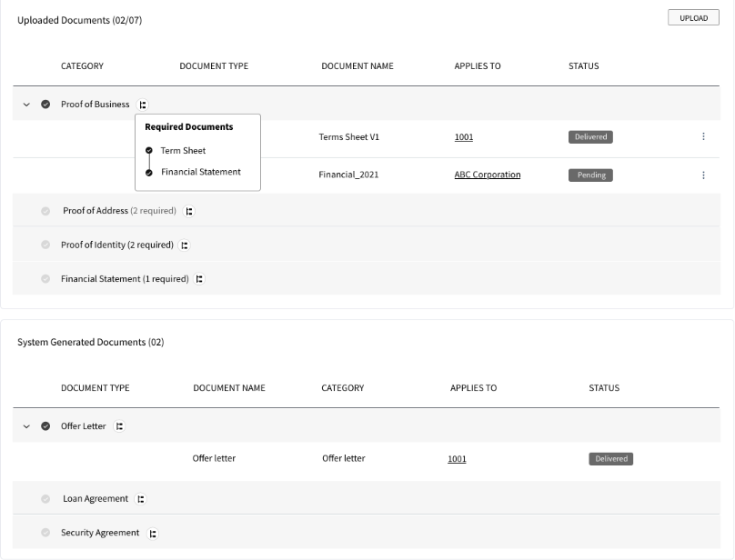This screenshot has width=735, height=560.
Task: Select the Proof of Identity (2 required) row
Action: pos(367,245)
